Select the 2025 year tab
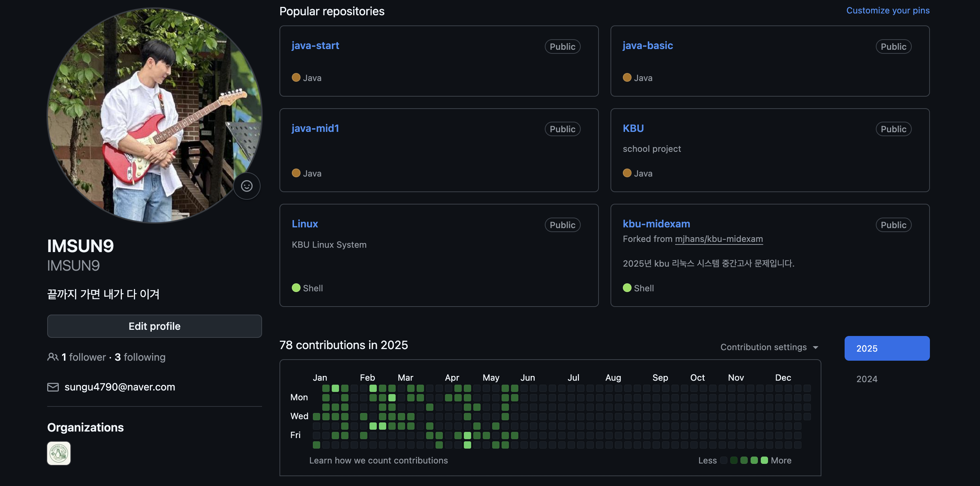Screen dimensions: 980x486 click(886, 348)
